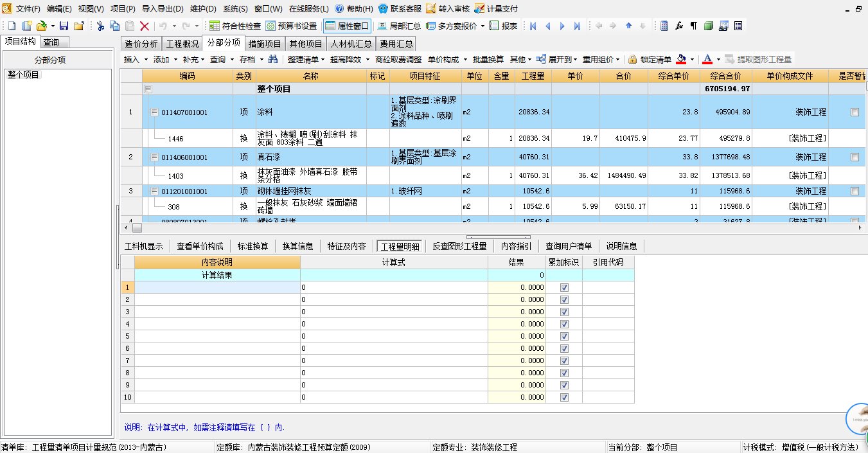Go to previous record arrow

547,26
